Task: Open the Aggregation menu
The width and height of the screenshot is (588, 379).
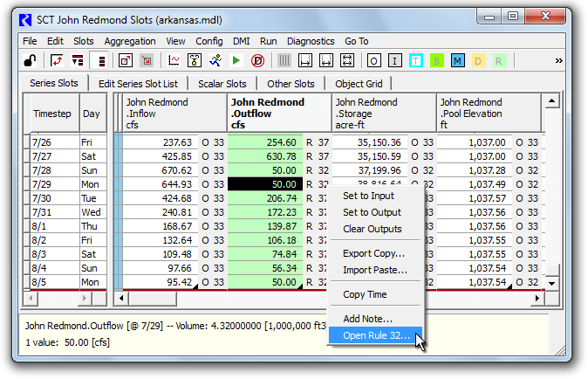Action: pos(130,41)
